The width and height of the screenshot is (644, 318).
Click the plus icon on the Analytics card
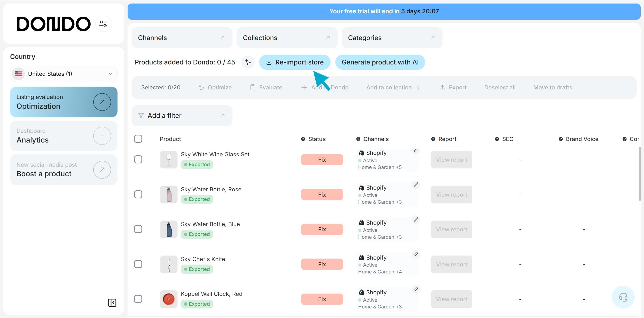102,136
